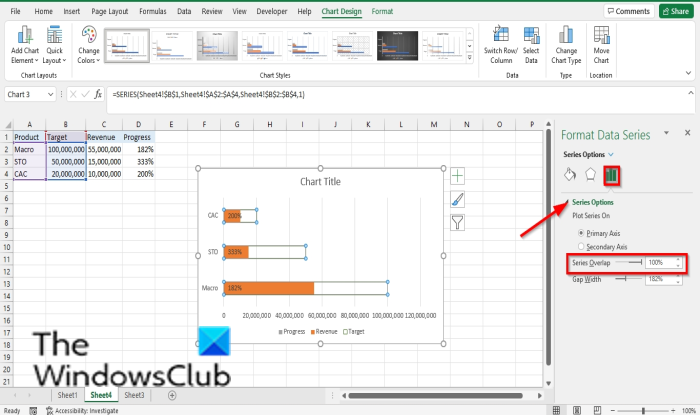The width and height of the screenshot is (700, 415).
Task: Click the formula bar Enter checkmark icon
Action: pyautogui.click(x=85, y=94)
